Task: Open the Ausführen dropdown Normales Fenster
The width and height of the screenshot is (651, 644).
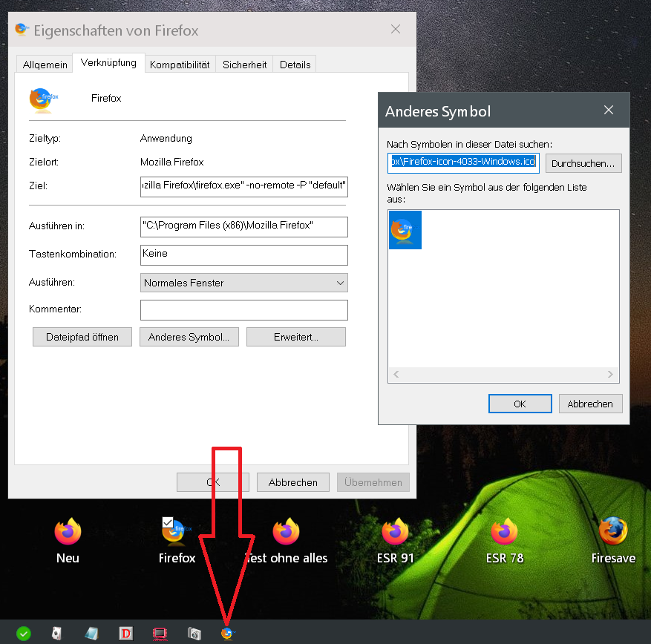Action: click(x=244, y=283)
